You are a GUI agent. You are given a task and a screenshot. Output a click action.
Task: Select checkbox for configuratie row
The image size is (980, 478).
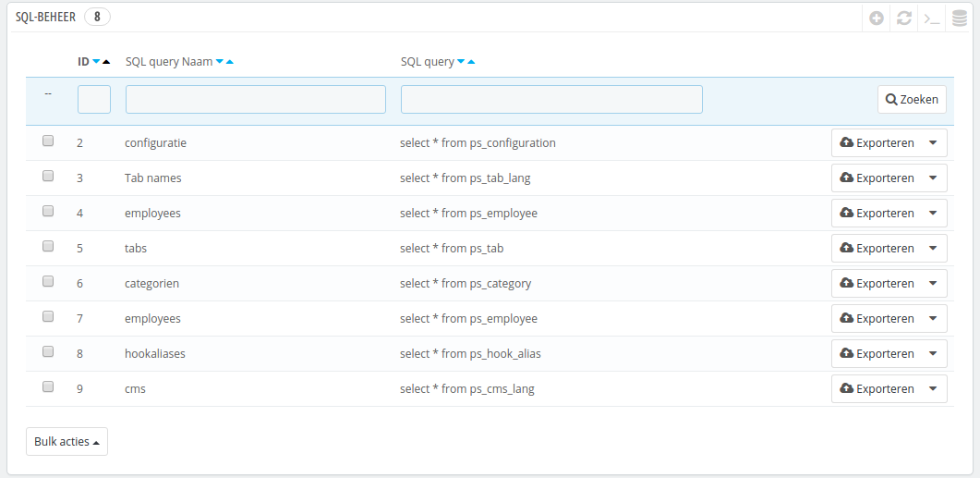point(47,141)
